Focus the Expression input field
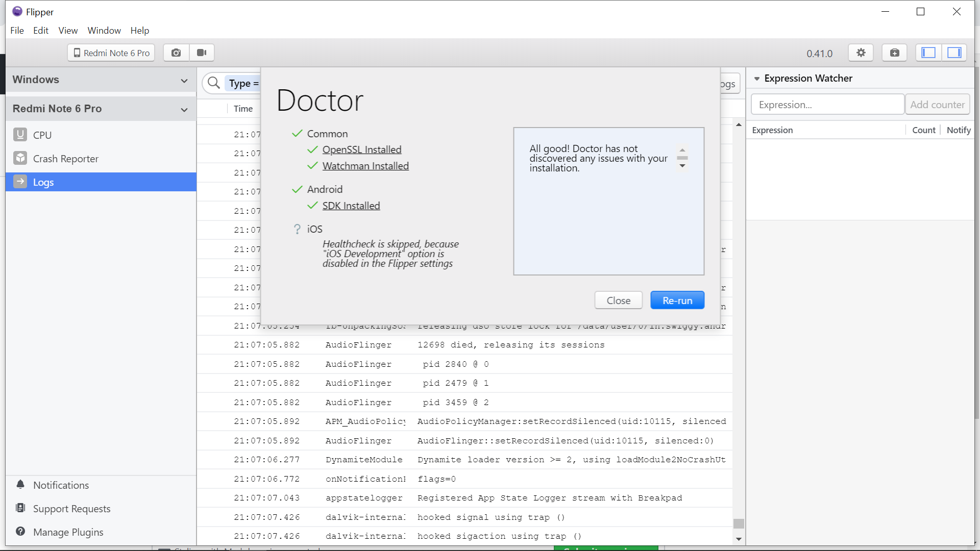The height and width of the screenshot is (551, 980). click(827, 105)
